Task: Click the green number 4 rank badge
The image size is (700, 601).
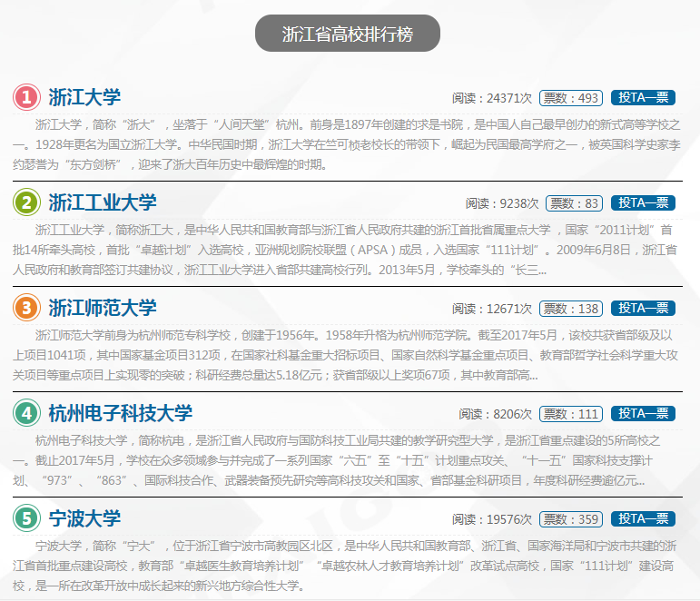Action: [x=27, y=413]
